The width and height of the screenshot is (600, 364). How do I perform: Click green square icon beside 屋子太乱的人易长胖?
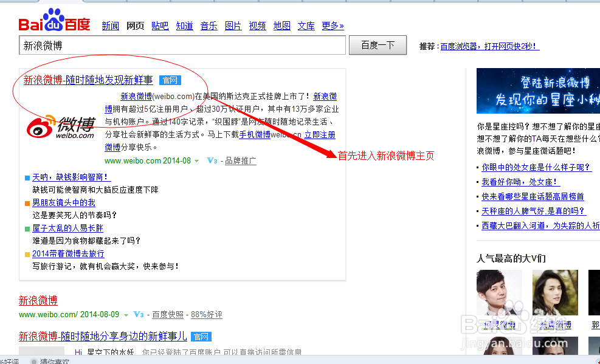tap(27, 229)
